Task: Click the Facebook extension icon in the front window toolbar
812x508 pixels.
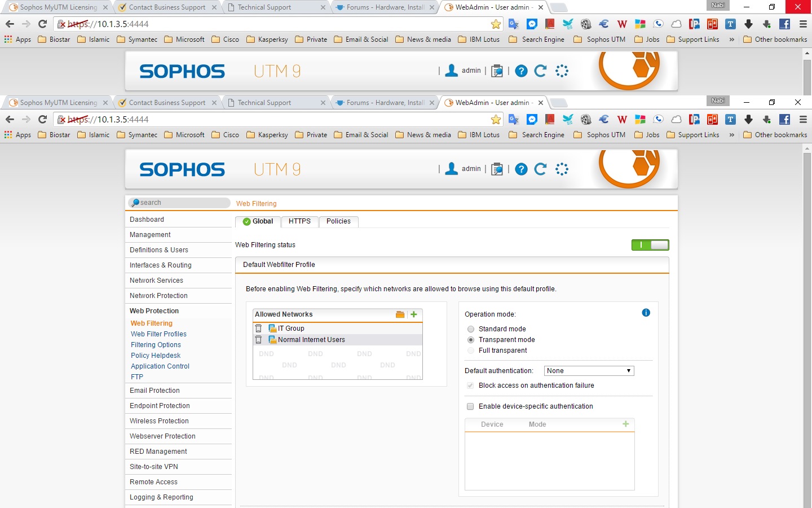Action: [x=784, y=119]
